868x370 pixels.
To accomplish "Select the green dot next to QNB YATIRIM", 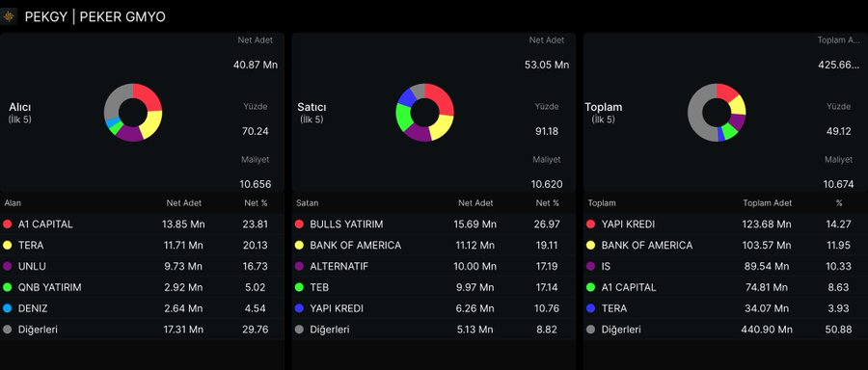I will coord(7,287).
